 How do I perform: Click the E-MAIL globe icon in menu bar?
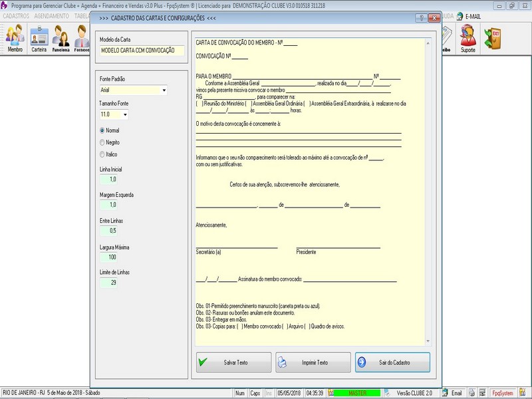click(460, 16)
